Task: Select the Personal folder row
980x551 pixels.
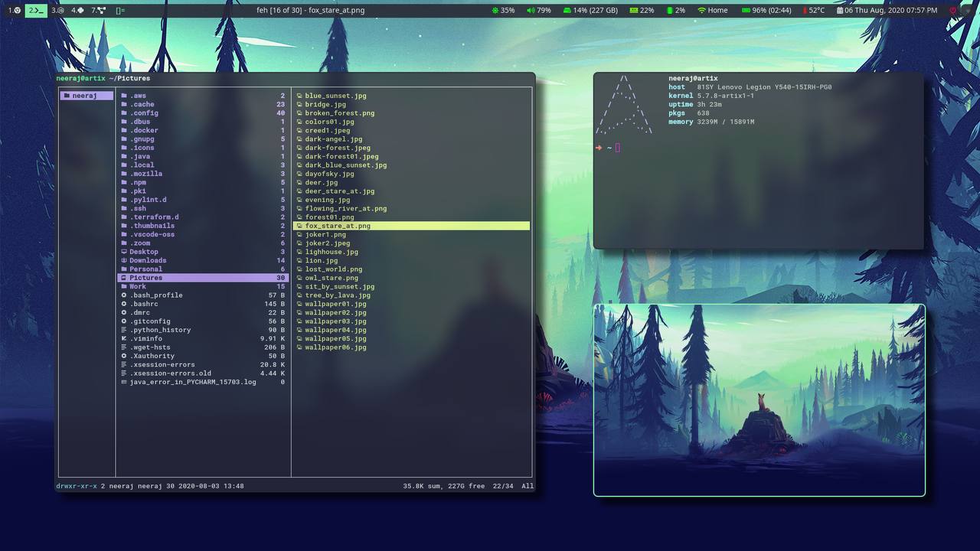Action: click(x=203, y=269)
